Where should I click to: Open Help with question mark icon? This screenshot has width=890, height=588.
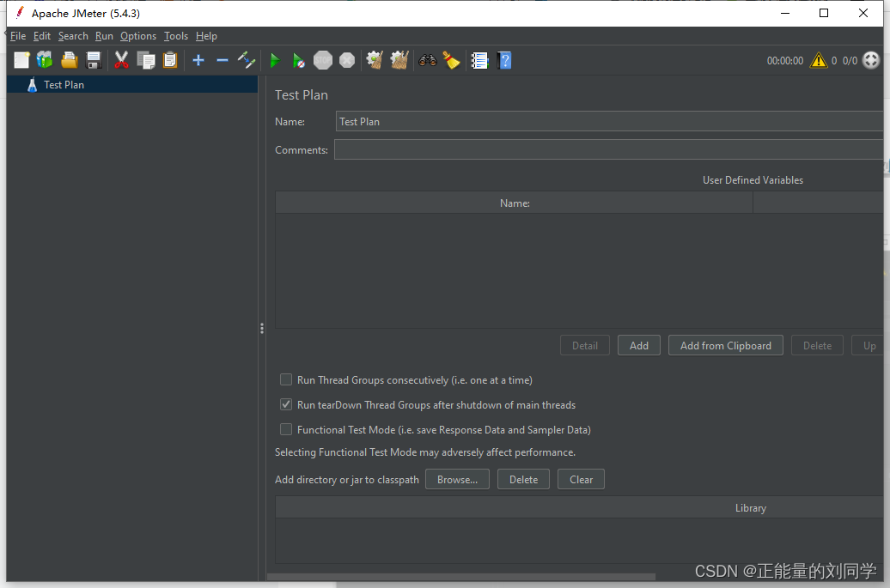504,60
